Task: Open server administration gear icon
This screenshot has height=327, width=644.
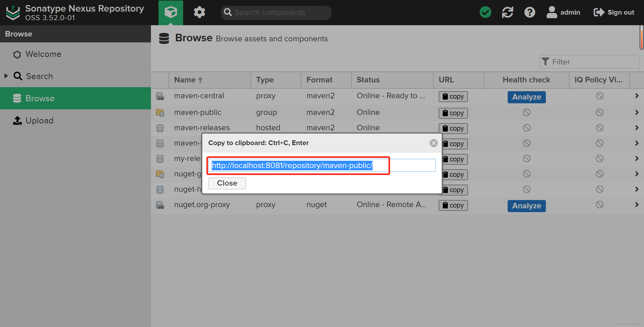Action: 199,12
